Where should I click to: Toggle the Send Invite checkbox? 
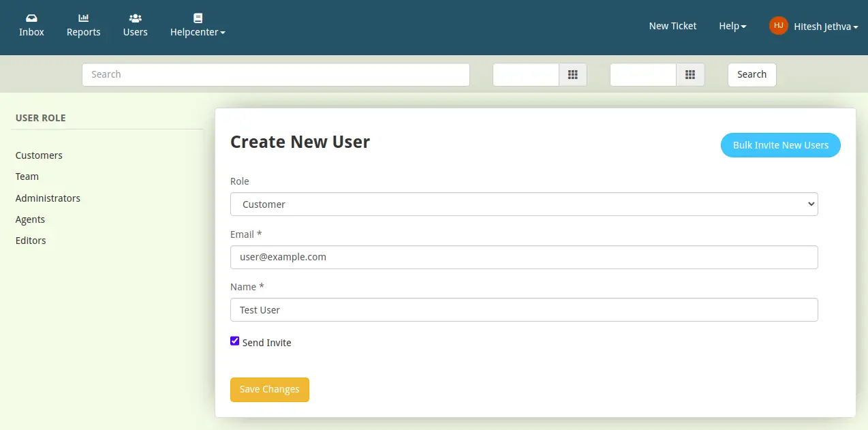(x=235, y=341)
